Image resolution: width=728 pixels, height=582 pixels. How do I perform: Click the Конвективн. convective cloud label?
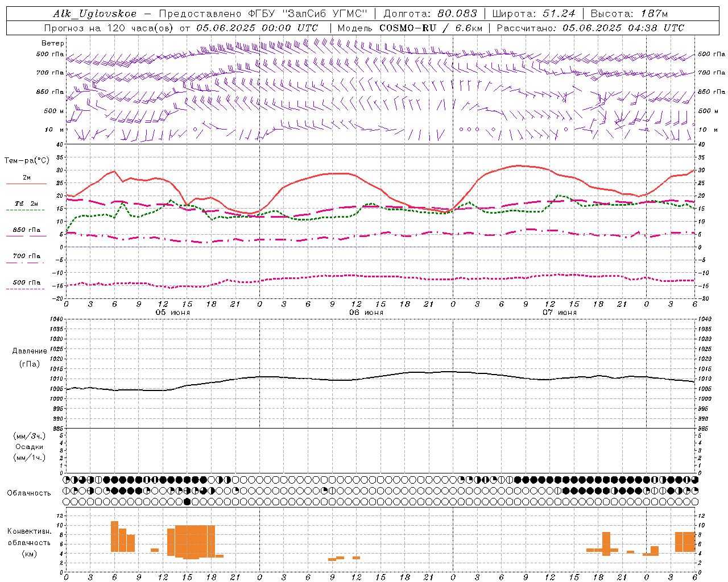pos(30,531)
